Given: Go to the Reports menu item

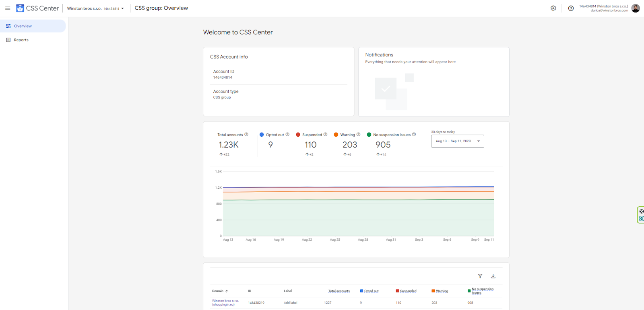Looking at the screenshot, I should coord(33,40).
